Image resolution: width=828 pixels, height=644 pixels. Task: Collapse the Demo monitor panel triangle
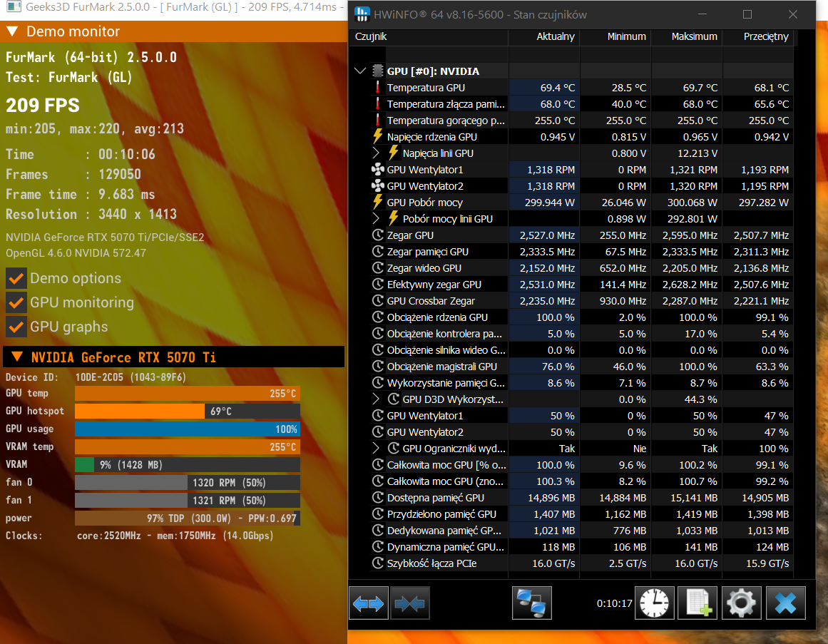click(x=12, y=31)
